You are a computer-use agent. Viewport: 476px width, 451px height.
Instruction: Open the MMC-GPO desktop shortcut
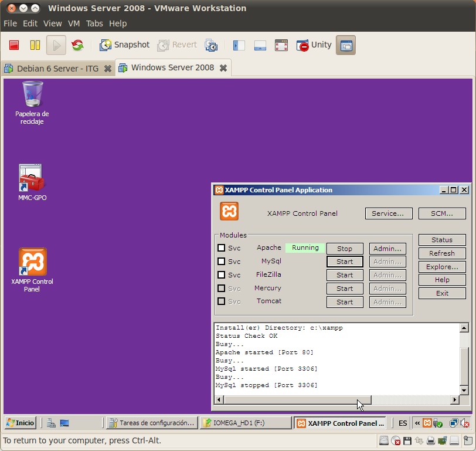tap(31, 179)
